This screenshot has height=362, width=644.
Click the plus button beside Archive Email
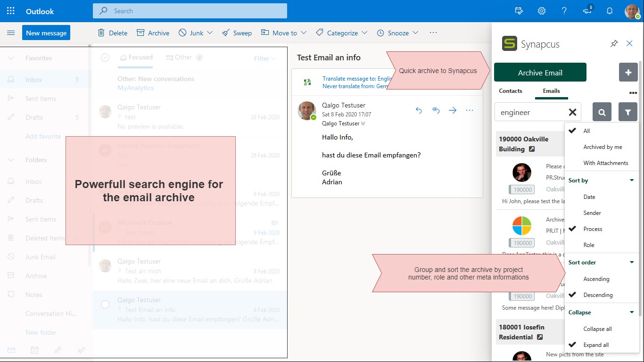(628, 73)
